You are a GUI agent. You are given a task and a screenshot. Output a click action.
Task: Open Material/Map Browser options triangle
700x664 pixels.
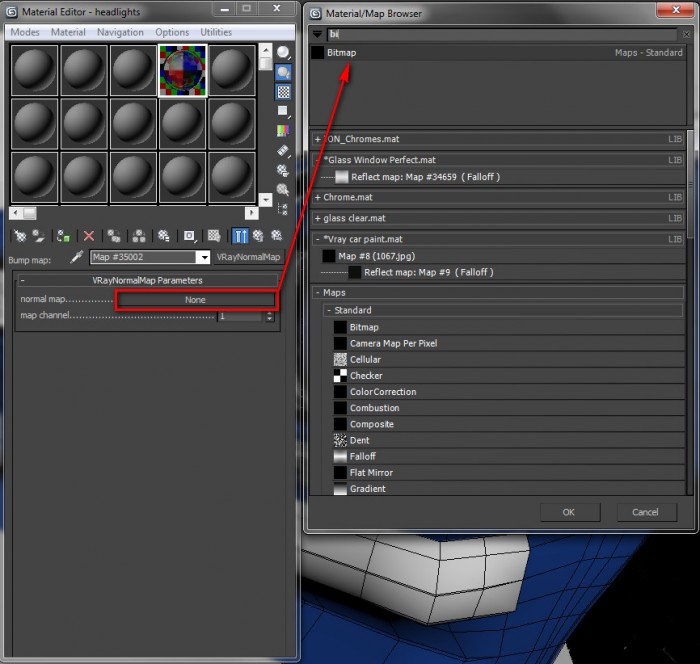pos(317,34)
